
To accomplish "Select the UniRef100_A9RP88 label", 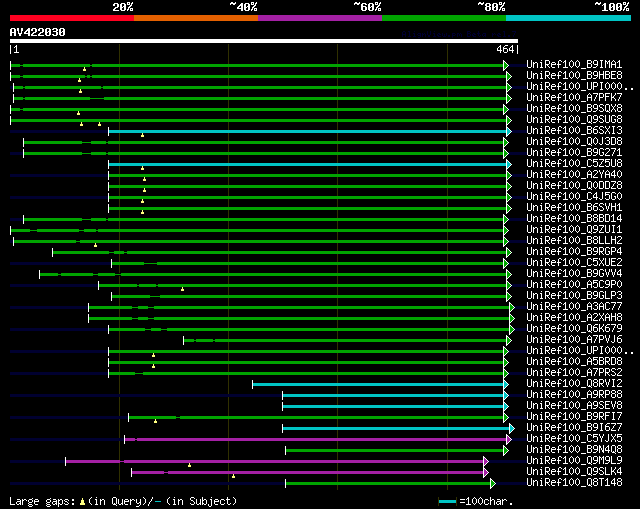I will (574, 395).
